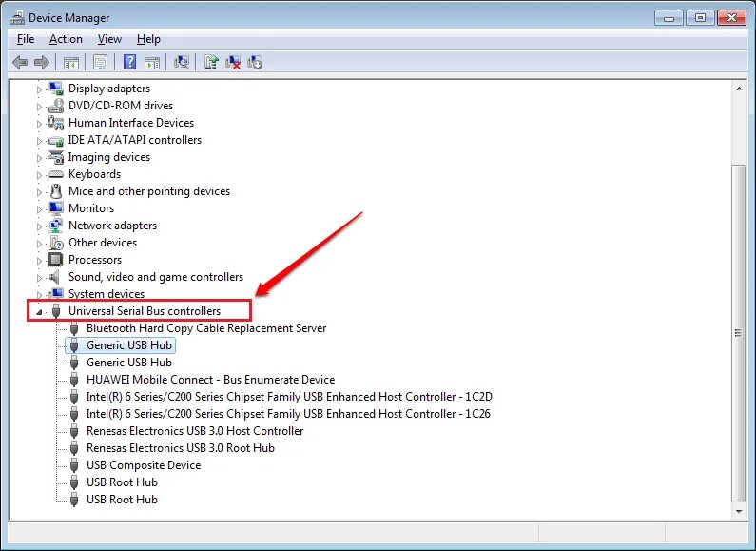
Task: Click the Disable device down-arrow icon
Action: pyautogui.click(x=255, y=62)
